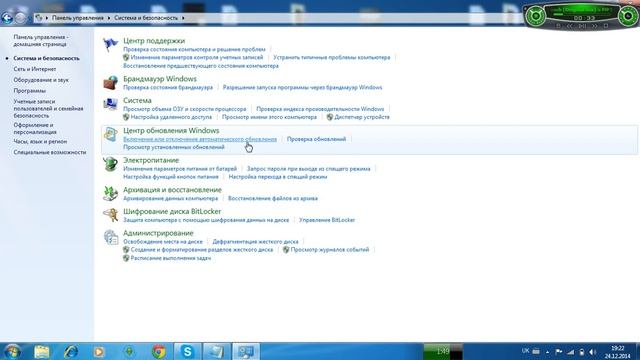Select Часы, язык и регион in sidebar
640x360 pixels.
(40, 142)
